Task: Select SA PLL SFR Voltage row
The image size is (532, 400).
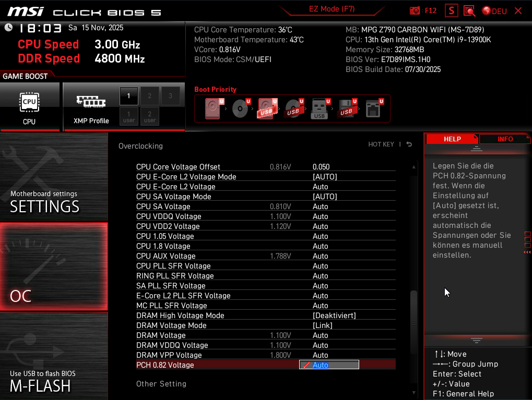Action: point(266,286)
